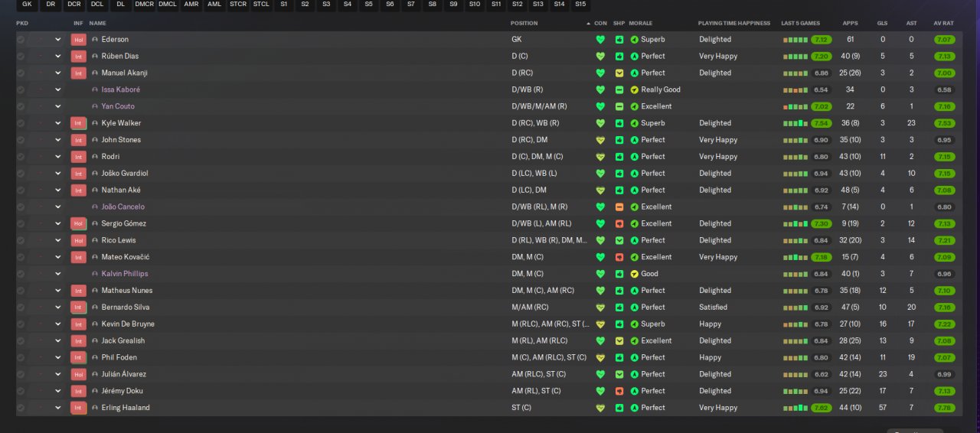Click the 7.78 average rating for Erling Haaland
This screenshot has width=980, height=433.
pos(944,408)
